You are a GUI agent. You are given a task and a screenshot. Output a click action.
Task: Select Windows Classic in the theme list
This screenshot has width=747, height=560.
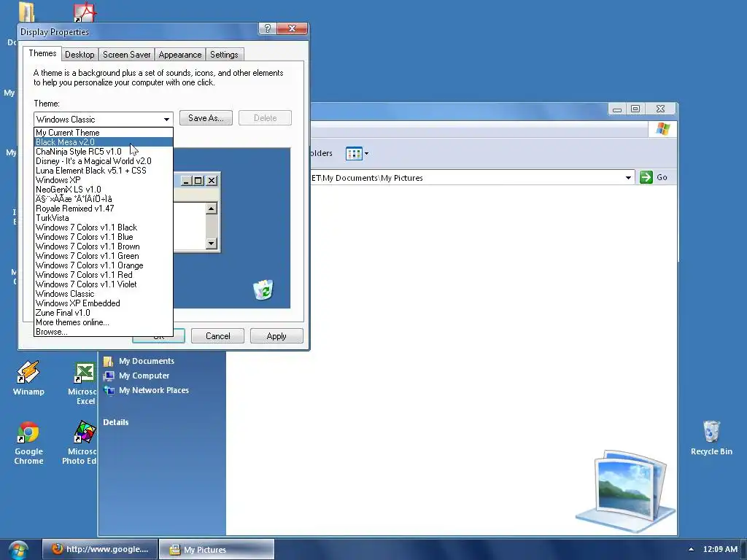point(104,294)
